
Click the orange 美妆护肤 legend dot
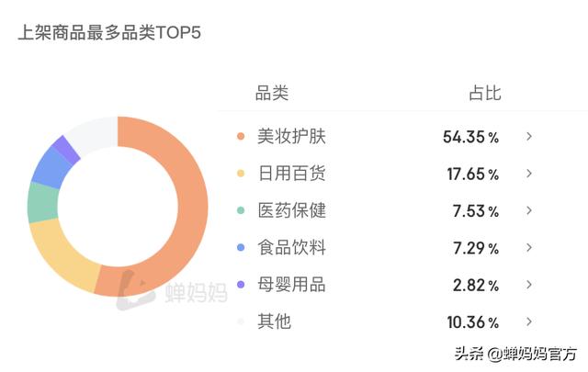[x=241, y=136]
